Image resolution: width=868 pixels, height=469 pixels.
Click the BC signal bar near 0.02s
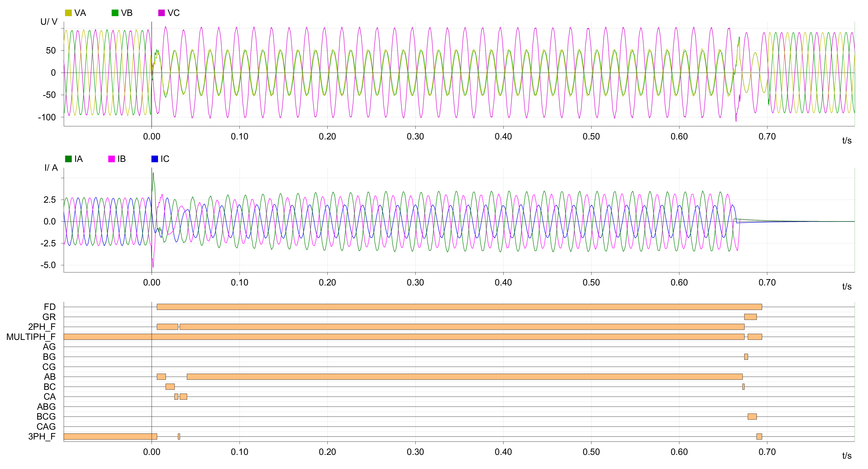[x=170, y=387]
